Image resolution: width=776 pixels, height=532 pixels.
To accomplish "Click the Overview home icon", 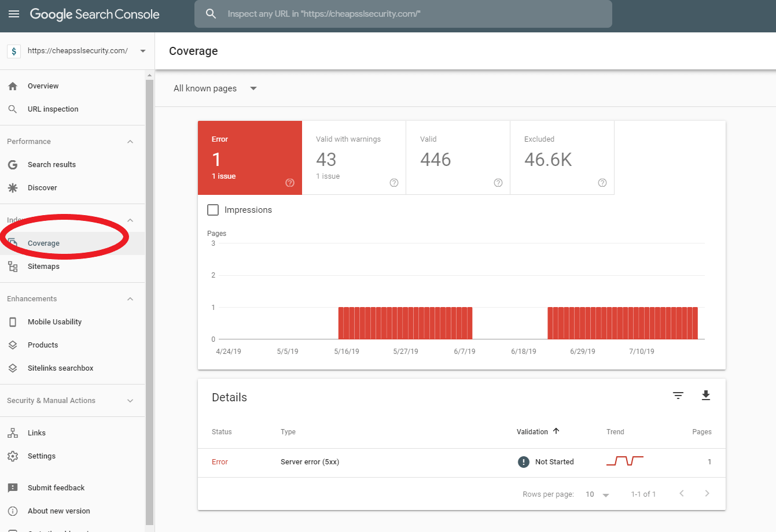I will [x=13, y=86].
